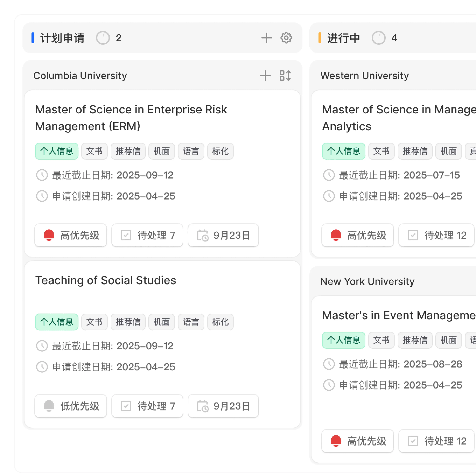Open priority dropdown on Master's in Event Management
The width and height of the screenshot is (476, 476).
357,441
